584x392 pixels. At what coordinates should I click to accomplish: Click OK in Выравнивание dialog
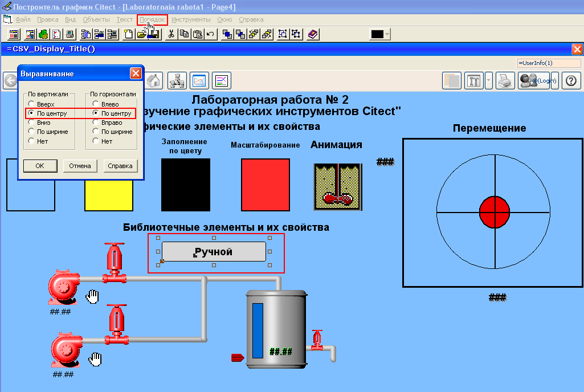[x=40, y=166]
